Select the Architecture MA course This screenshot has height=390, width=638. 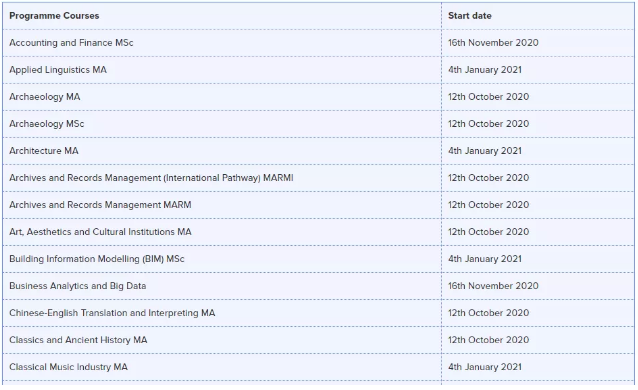pyautogui.click(x=44, y=151)
